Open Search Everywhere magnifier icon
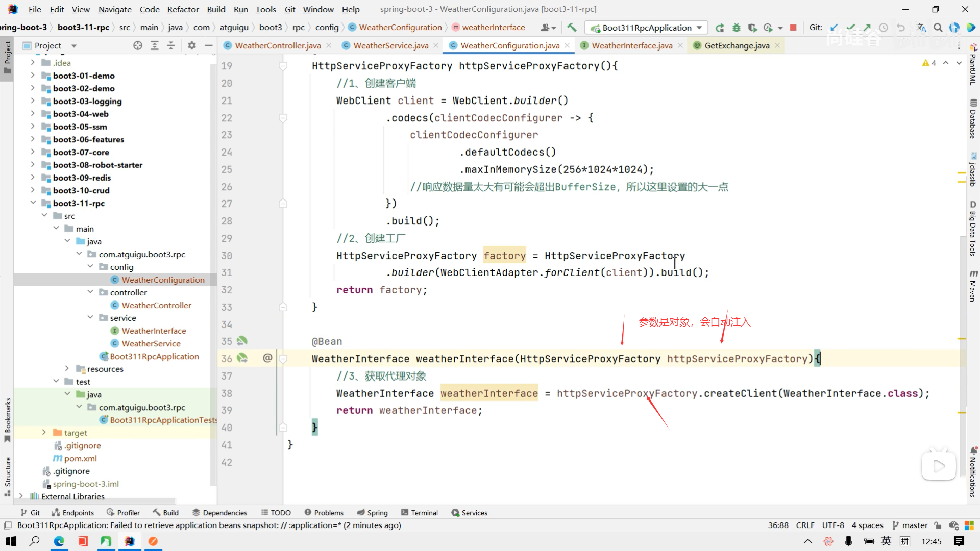Screen dimensions: 980x551 [938, 28]
